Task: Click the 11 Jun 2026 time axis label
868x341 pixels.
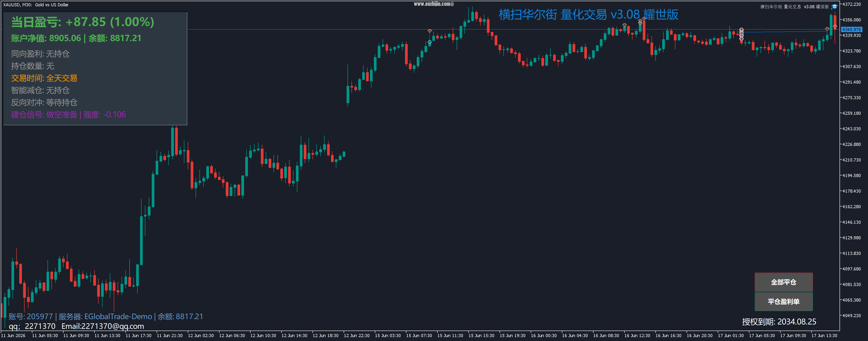Action: pos(13,336)
